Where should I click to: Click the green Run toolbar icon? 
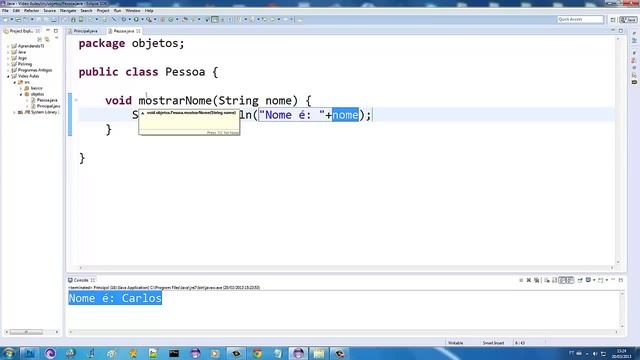click(x=136, y=20)
